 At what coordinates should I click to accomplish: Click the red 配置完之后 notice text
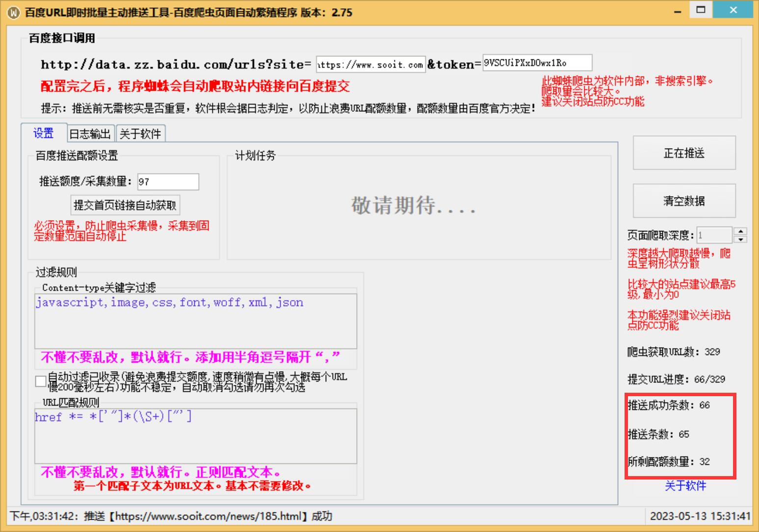195,86
